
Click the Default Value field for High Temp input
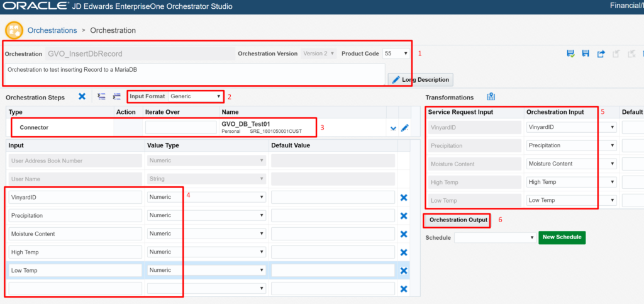coord(333,252)
